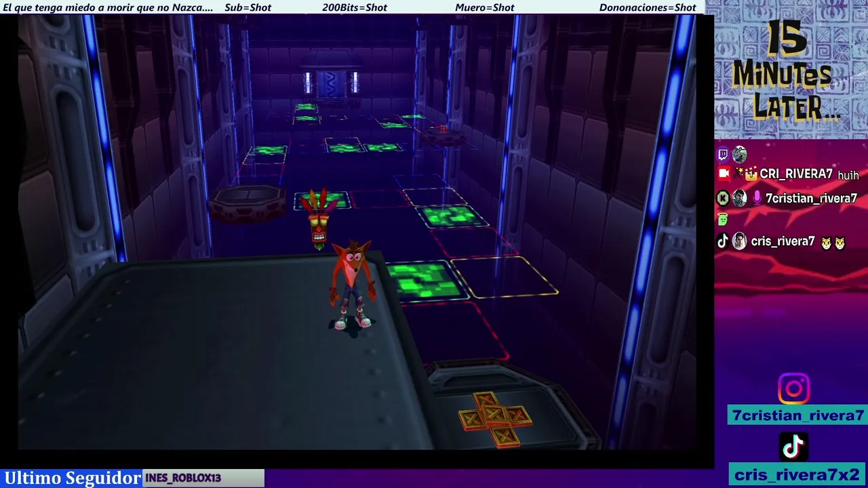Click the cat emojis after cris_rivera7
This screenshot has width=868, height=488.
[x=833, y=243]
